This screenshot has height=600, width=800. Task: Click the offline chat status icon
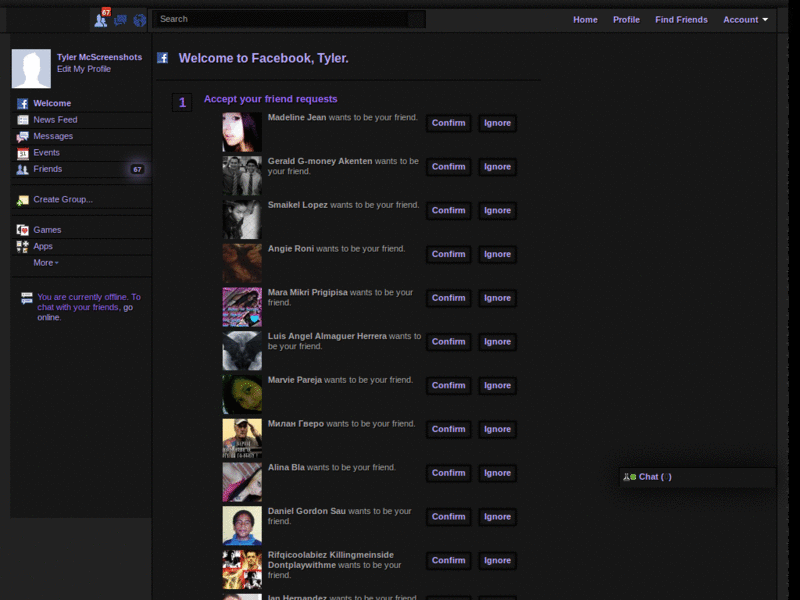click(27, 298)
